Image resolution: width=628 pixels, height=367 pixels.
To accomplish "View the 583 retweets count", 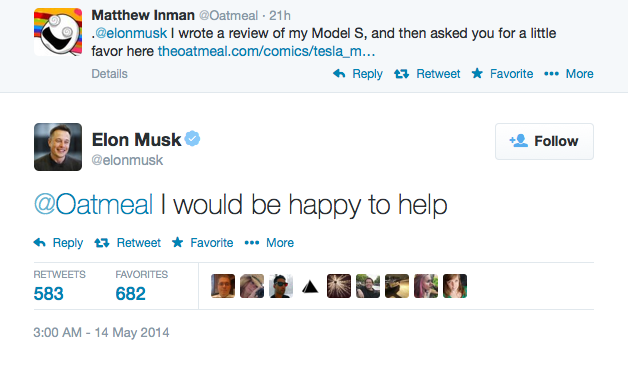I will pos(48,294).
